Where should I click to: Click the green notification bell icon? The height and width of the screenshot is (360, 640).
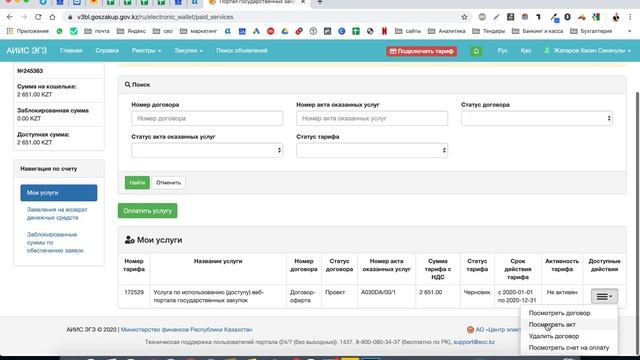(x=476, y=51)
